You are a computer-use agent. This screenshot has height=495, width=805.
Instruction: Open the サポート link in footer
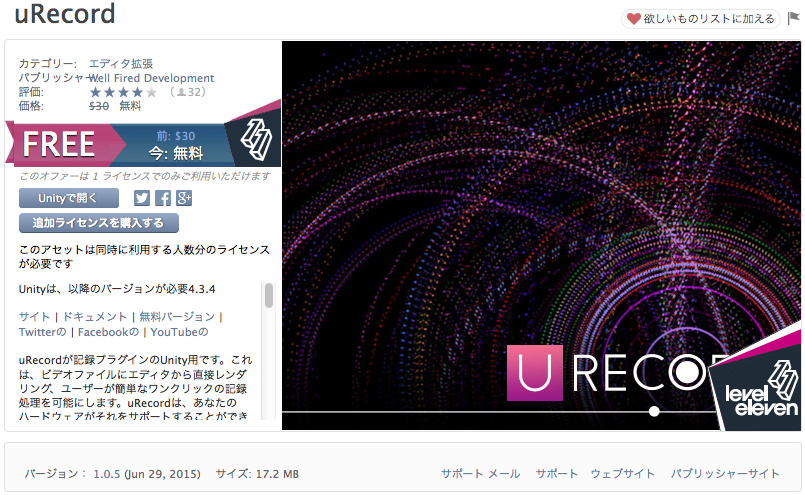557,473
